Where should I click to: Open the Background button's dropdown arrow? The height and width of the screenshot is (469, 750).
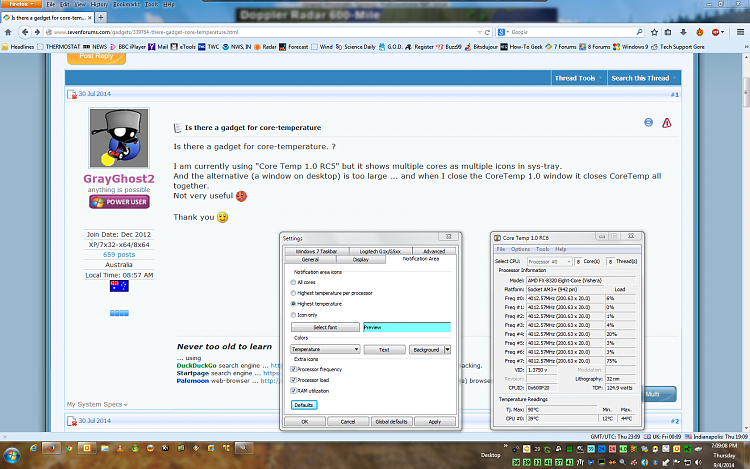[448, 349]
